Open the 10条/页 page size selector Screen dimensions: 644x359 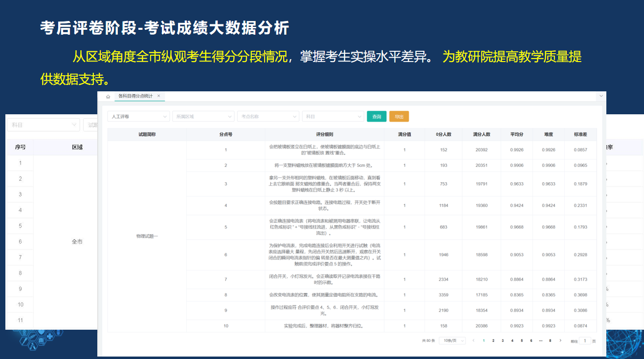tap(452, 340)
